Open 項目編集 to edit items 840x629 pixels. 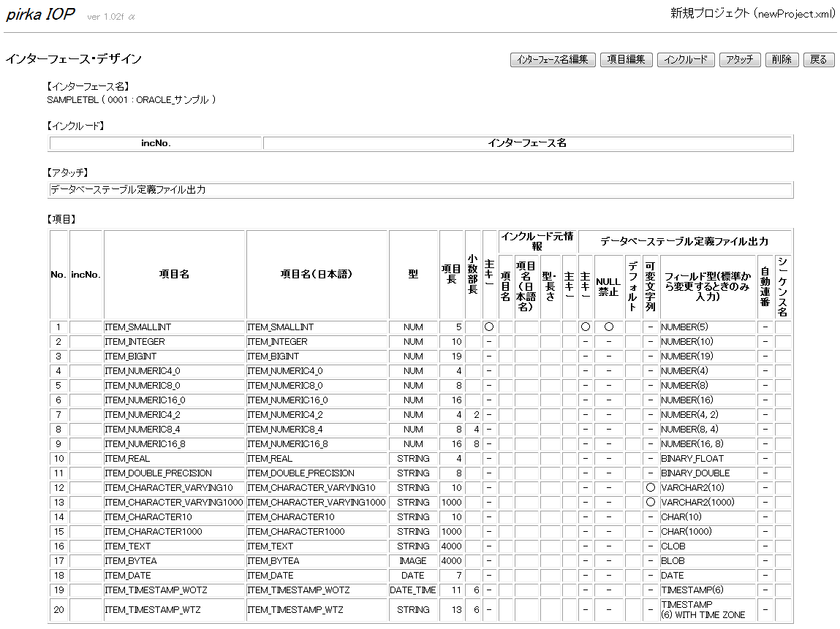click(626, 60)
